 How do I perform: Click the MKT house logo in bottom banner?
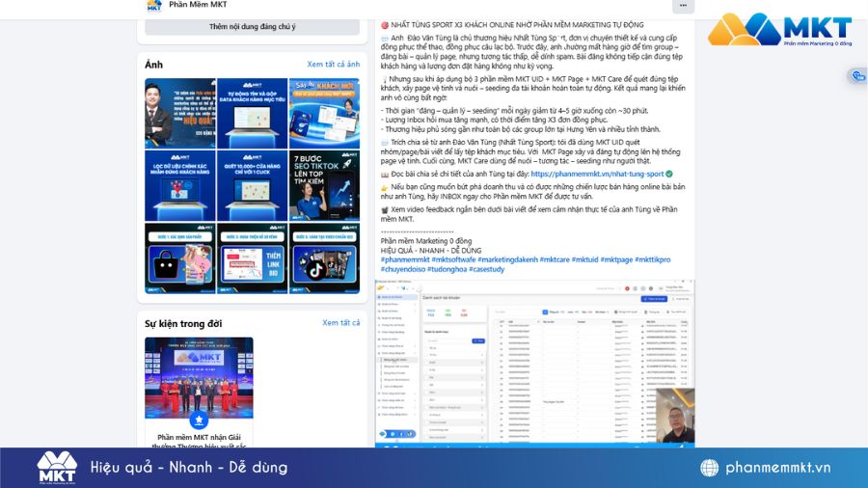click(57, 468)
